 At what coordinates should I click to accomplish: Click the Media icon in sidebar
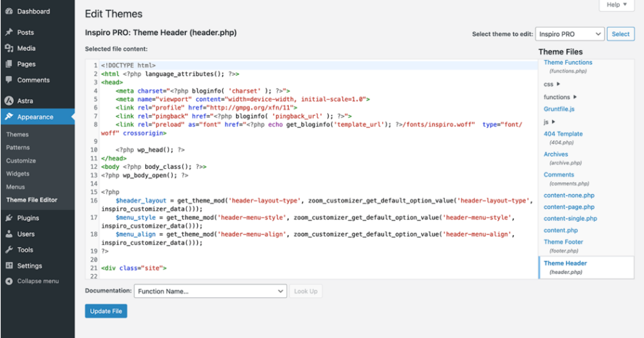click(x=9, y=48)
